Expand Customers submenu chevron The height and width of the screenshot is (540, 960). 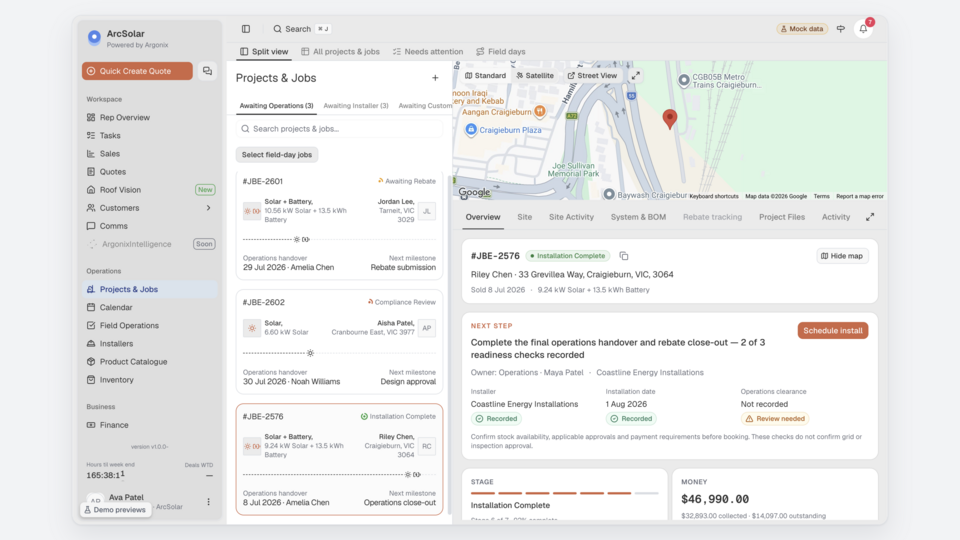[208, 208]
